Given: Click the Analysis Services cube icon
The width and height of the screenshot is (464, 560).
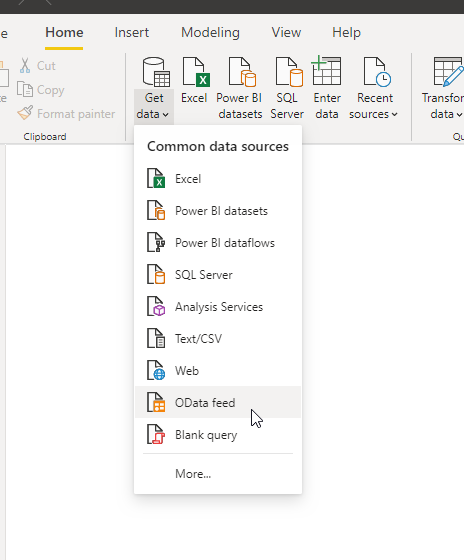Looking at the screenshot, I should (x=156, y=306).
